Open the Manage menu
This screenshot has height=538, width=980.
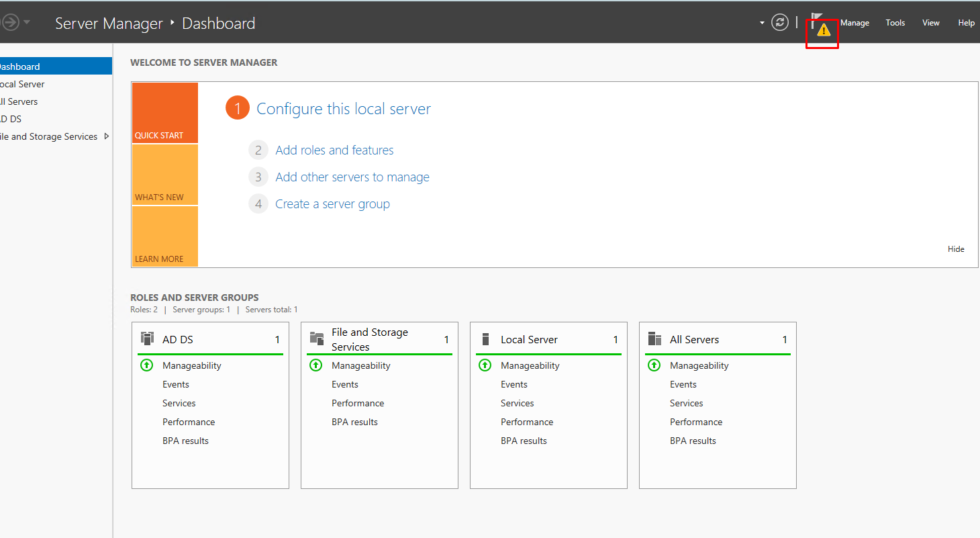tap(854, 23)
